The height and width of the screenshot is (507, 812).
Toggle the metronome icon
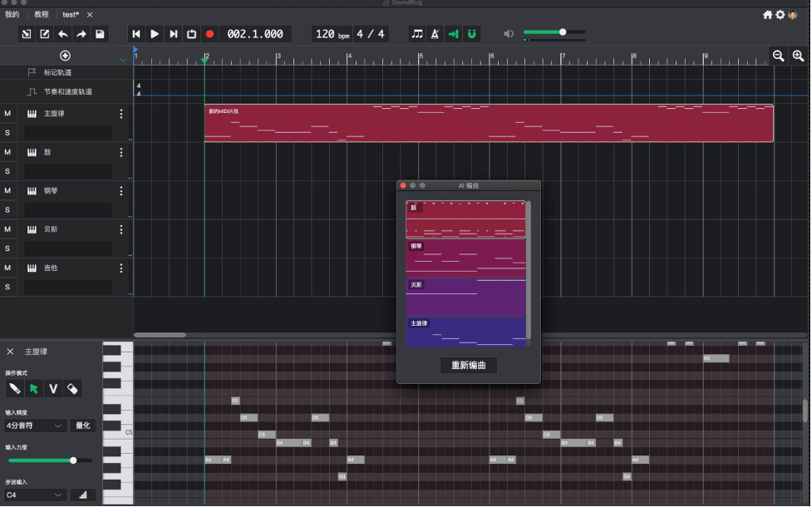(435, 34)
